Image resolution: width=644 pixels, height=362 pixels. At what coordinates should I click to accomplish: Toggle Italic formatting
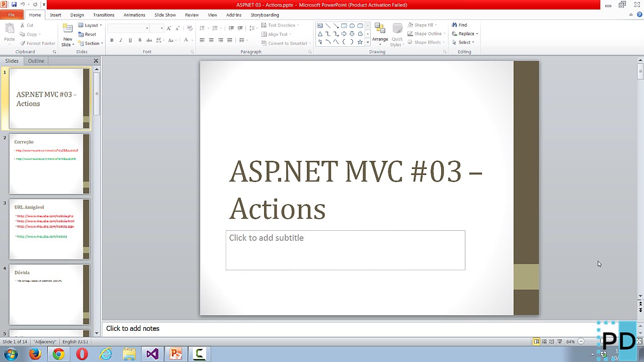(x=121, y=40)
